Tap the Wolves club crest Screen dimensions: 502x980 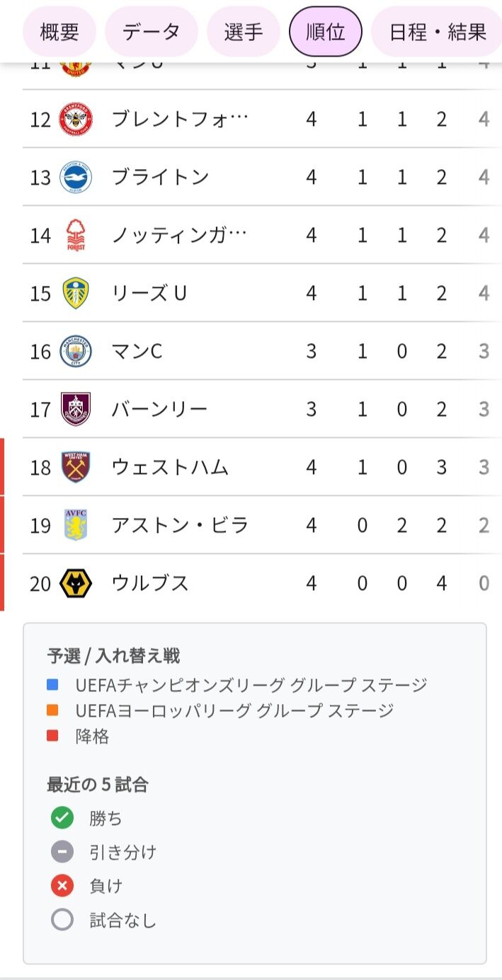(76, 583)
